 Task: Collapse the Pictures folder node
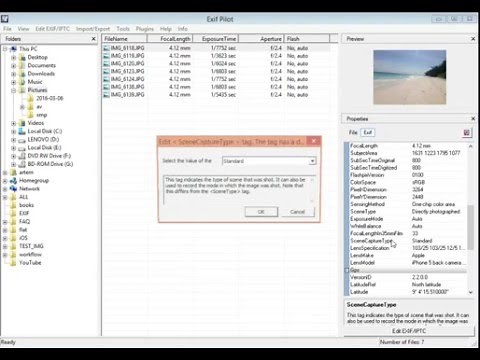[14, 90]
